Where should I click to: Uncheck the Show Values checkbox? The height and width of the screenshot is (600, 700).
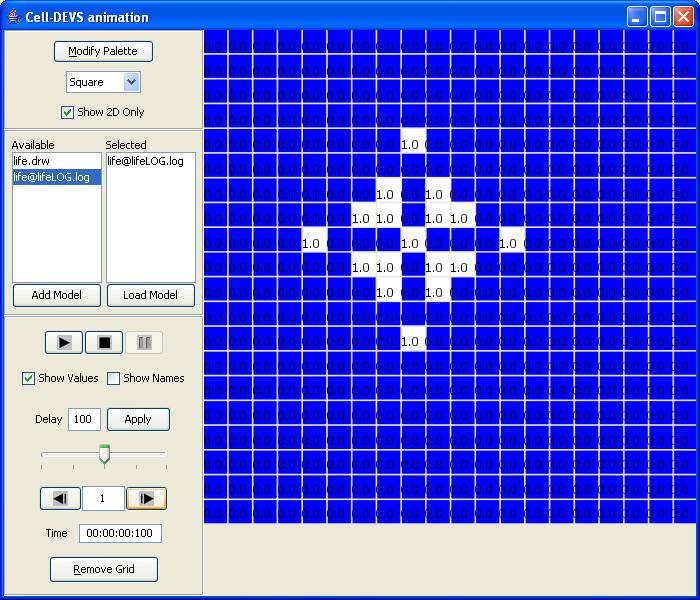tap(29, 379)
